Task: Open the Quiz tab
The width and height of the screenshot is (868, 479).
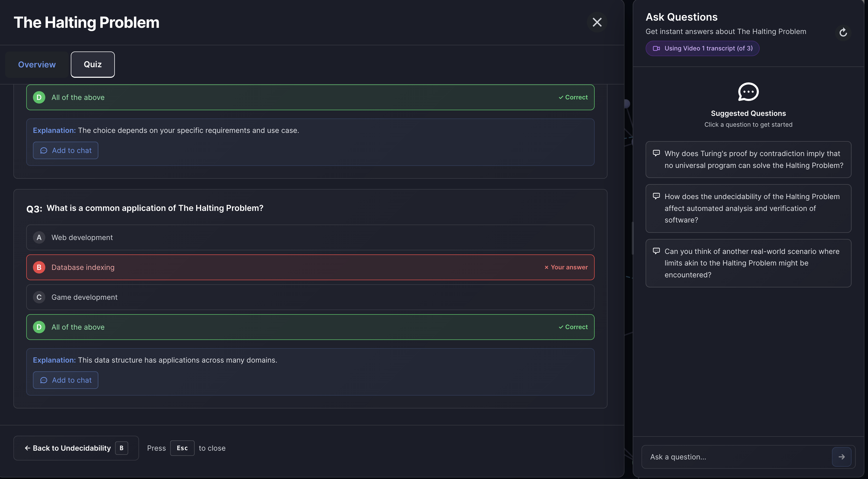Action: coord(93,64)
